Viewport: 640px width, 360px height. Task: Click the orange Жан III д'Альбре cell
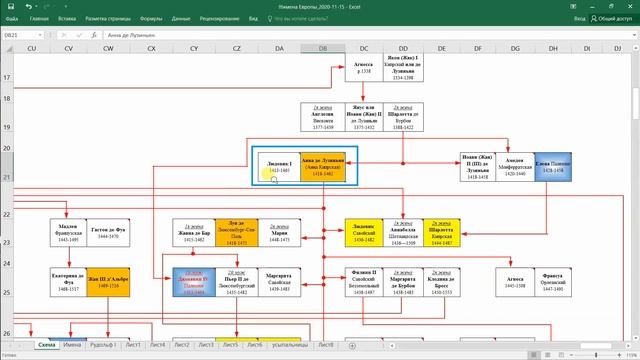click(108, 282)
